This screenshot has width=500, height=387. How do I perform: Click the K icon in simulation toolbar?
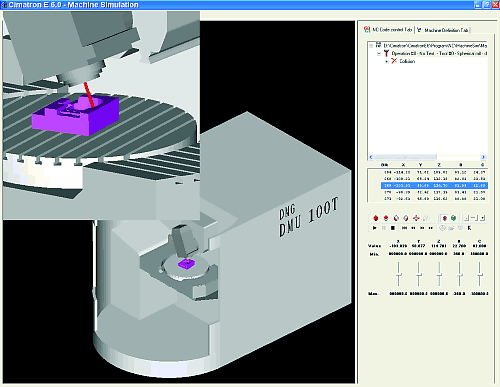(469, 228)
